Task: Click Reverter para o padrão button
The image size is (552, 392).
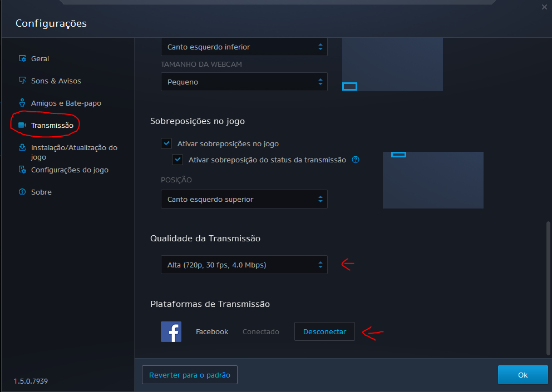Action: [189, 375]
